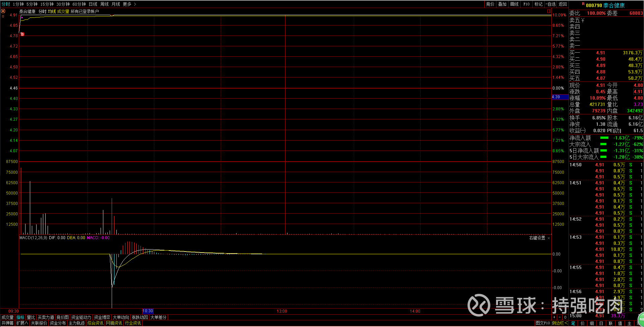Click the 0 reset button

coord(565,317)
